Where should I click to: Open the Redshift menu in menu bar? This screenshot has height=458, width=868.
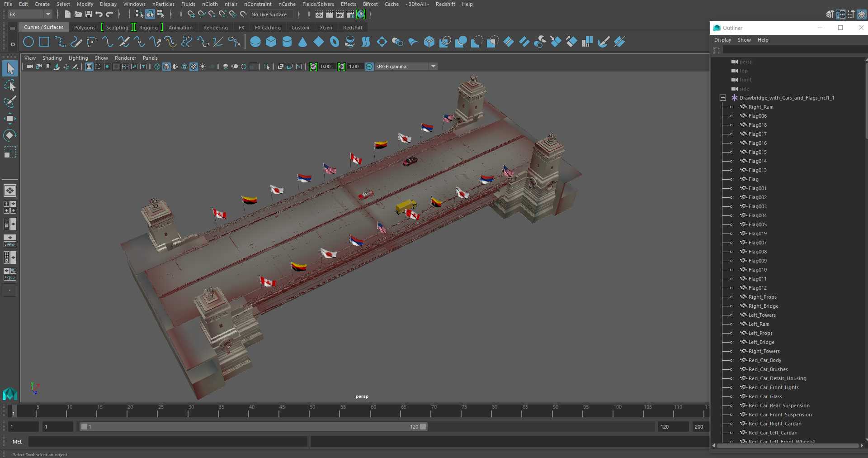(x=445, y=4)
